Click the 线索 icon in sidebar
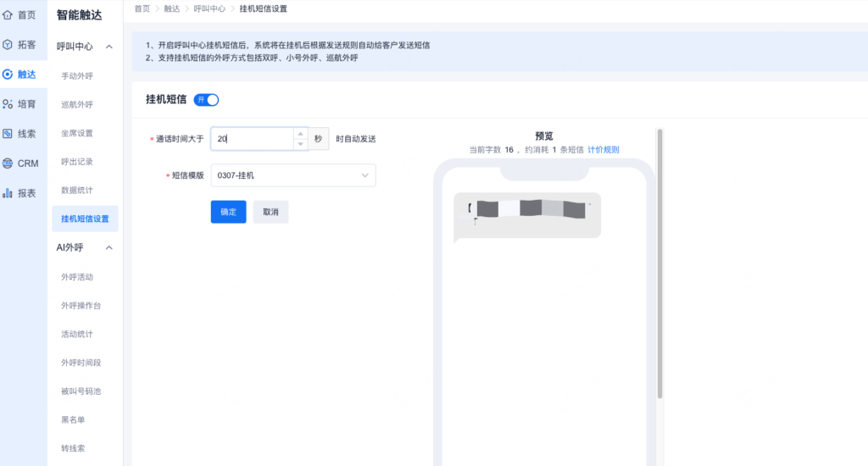This screenshot has height=466, width=868. (8, 134)
